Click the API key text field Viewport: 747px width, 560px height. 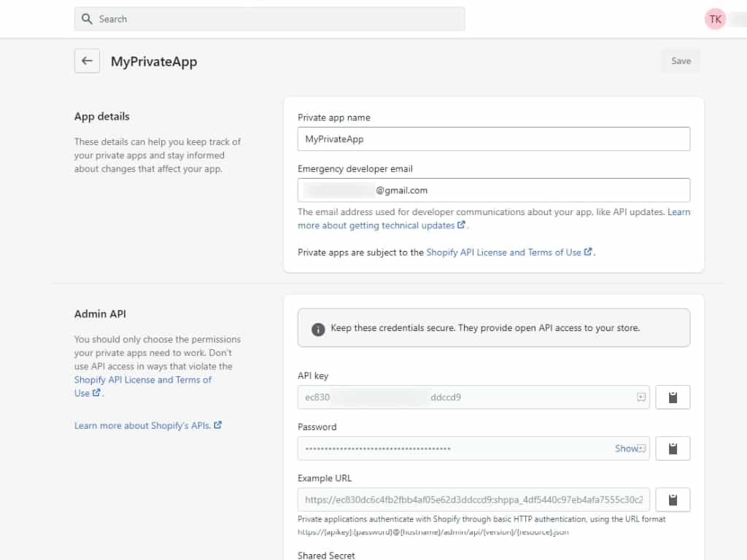coord(467,397)
